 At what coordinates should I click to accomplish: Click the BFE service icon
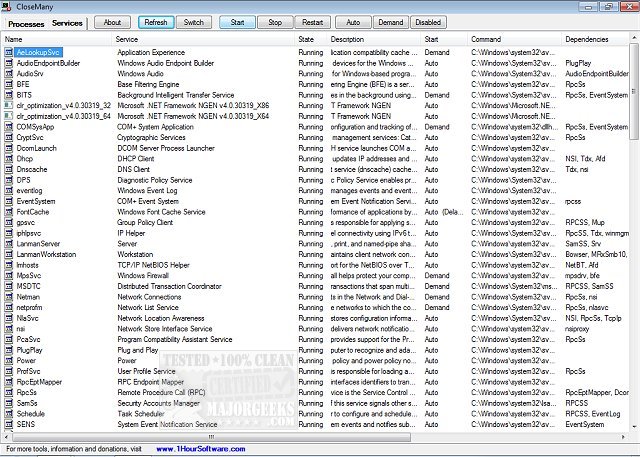point(9,84)
